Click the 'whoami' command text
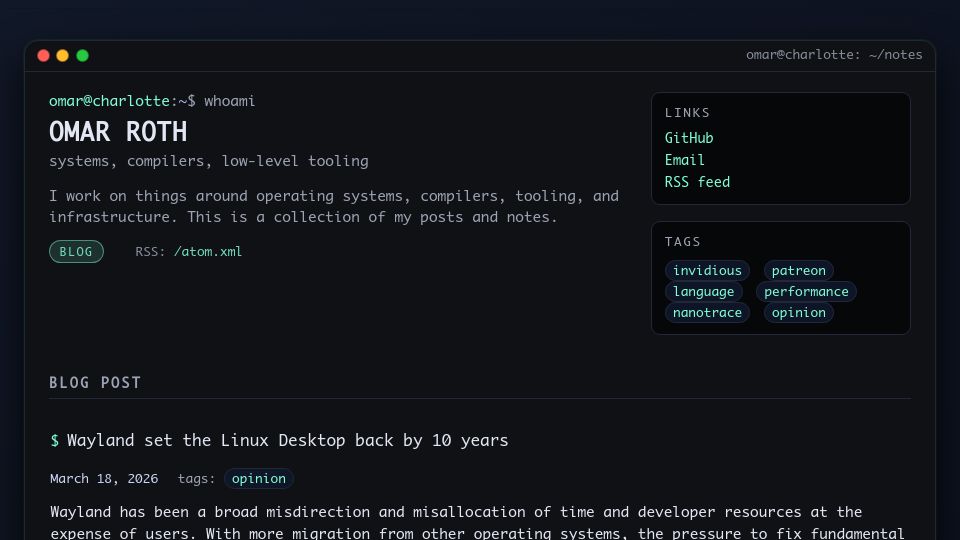This screenshot has width=960, height=540. (x=230, y=101)
